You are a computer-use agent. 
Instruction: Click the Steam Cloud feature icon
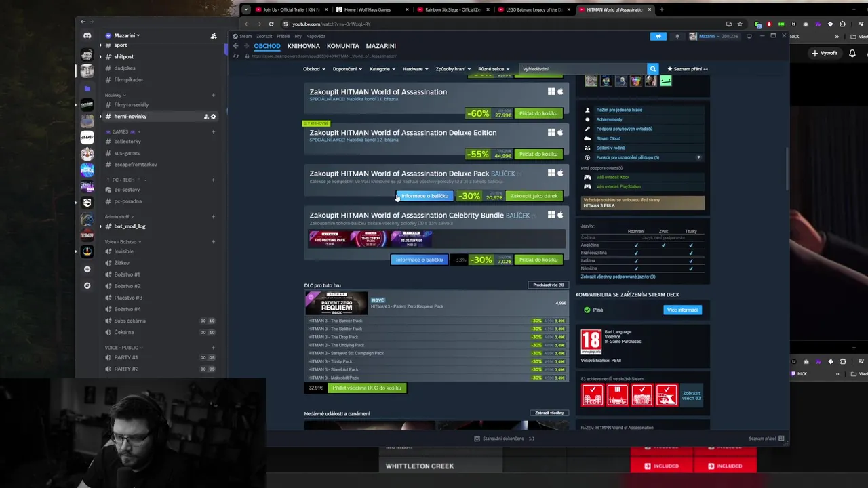tap(587, 138)
